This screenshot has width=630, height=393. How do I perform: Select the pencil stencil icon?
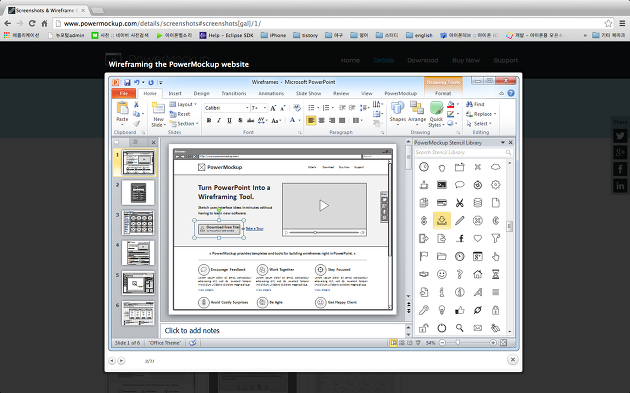click(460, 220)
